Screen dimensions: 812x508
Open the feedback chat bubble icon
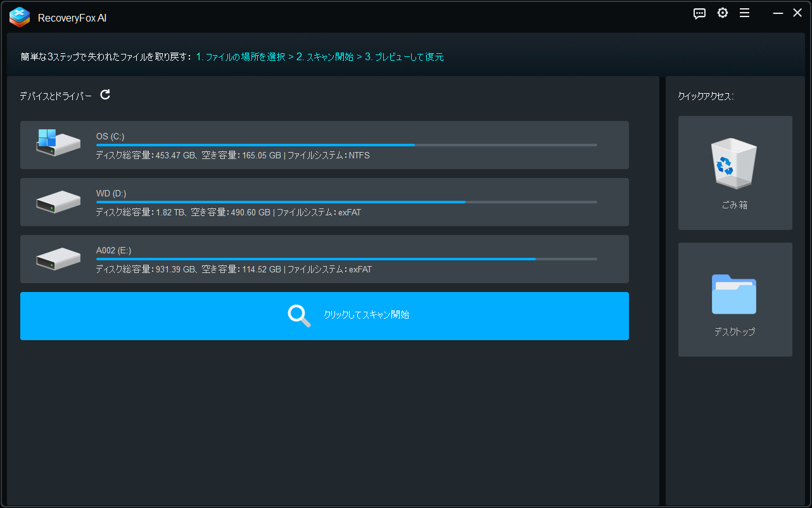699,13
